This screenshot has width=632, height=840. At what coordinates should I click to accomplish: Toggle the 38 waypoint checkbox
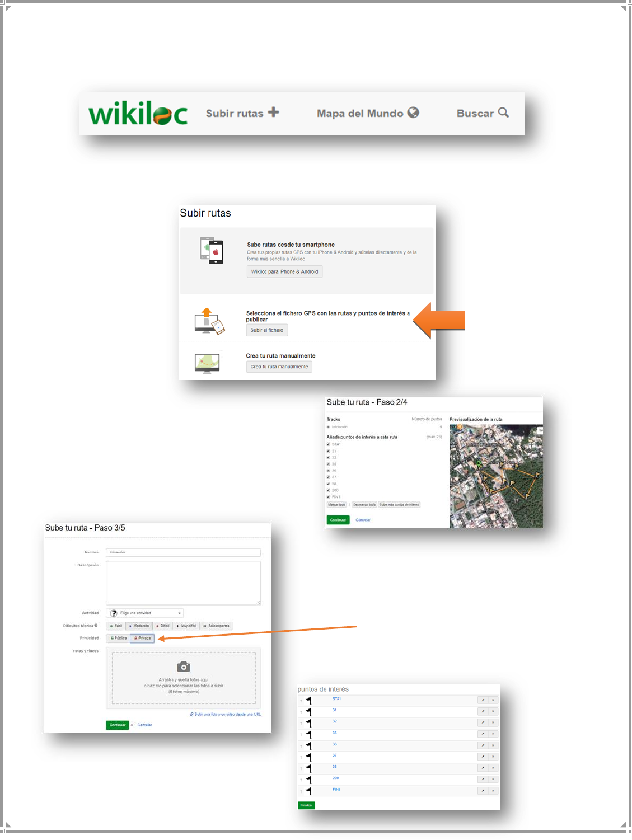click(329, 484)
